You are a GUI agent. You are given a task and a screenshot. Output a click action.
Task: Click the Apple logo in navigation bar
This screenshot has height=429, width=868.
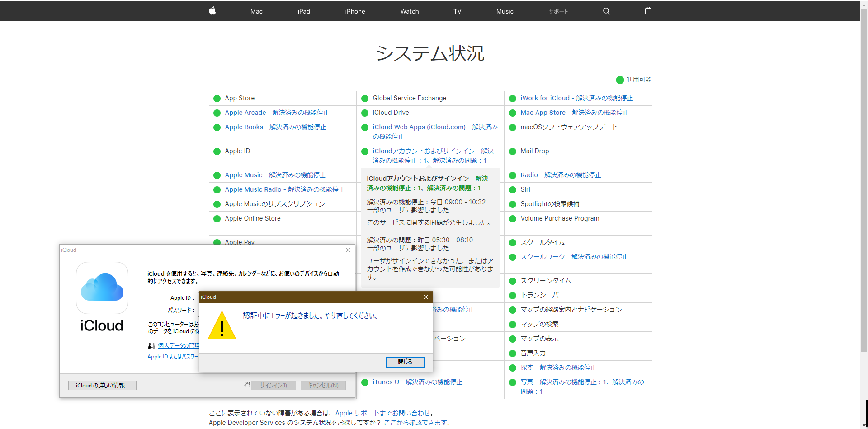[212, 11]
